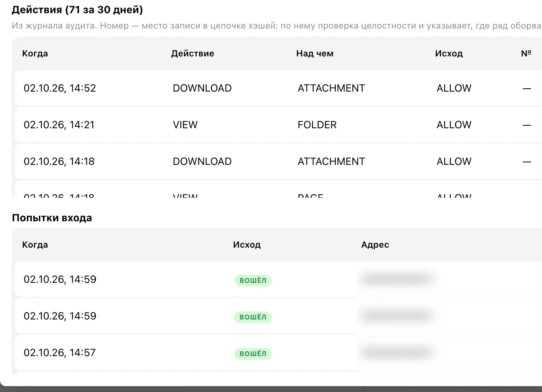This screenshot has height=392, width=542.
Task: Click the 14:18 DOWNLOAD row timestamp
Action: [59, 161]
